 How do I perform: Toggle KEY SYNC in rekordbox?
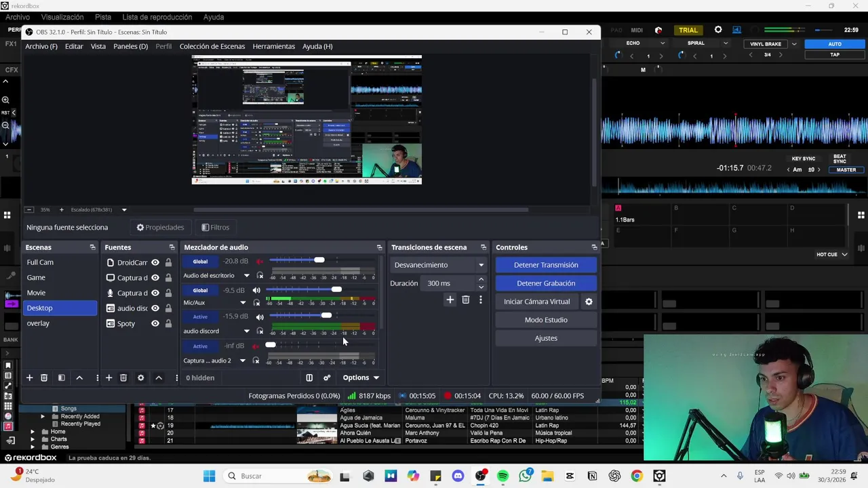[x=804, y=159]
